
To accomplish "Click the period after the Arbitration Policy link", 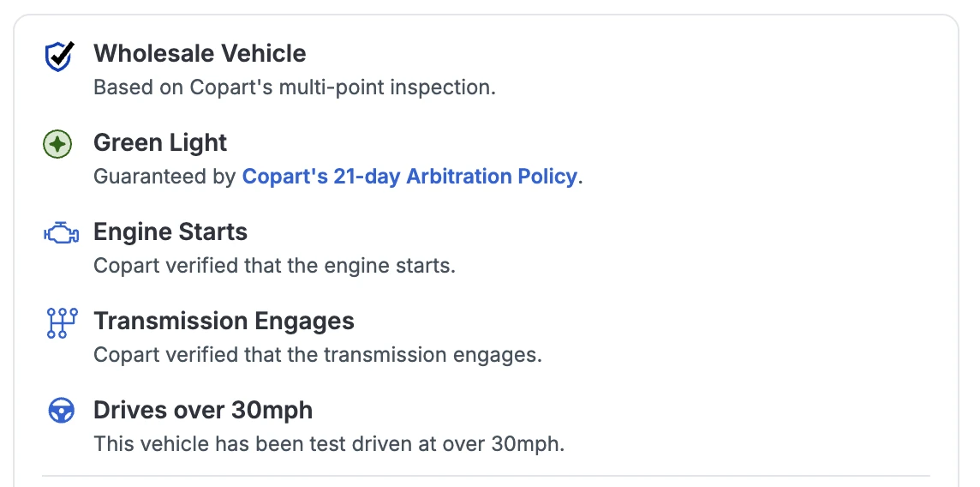I will [581, 177].
